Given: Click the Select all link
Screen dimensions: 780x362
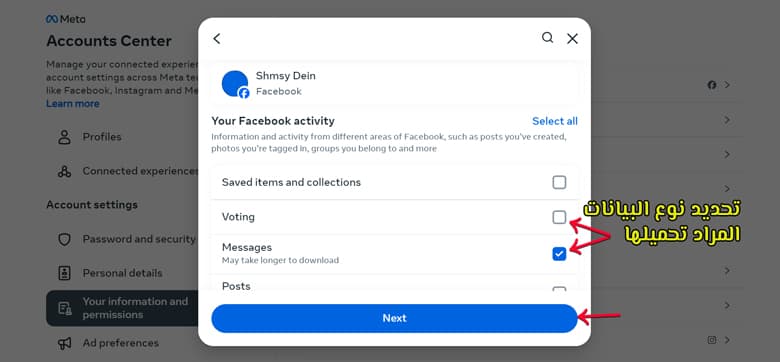Looking at the screenshot, I should click(x=555, y=121).
